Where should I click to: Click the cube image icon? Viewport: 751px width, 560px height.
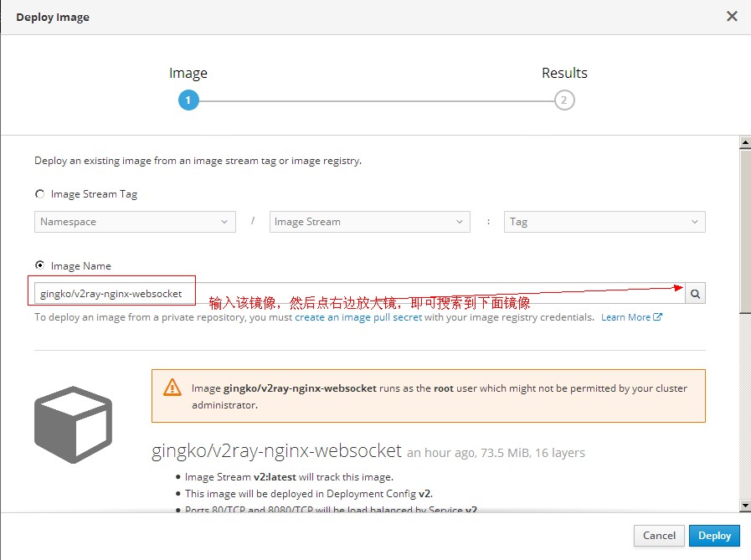(74, 424)
